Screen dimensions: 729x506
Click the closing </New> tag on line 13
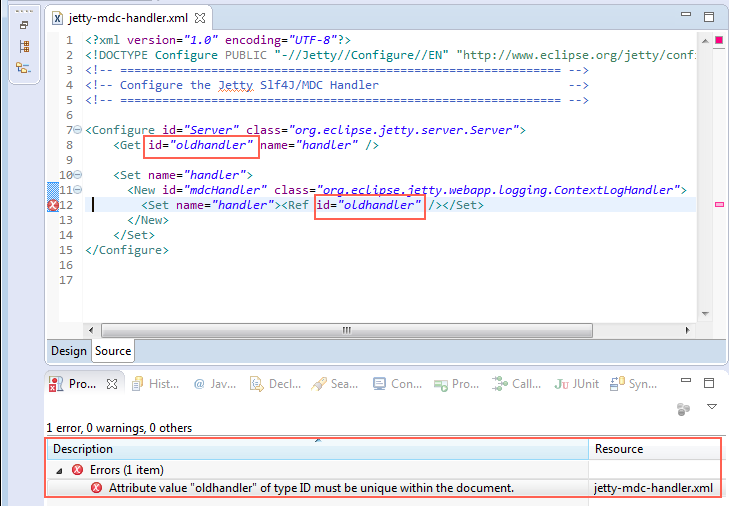point(148,220)
